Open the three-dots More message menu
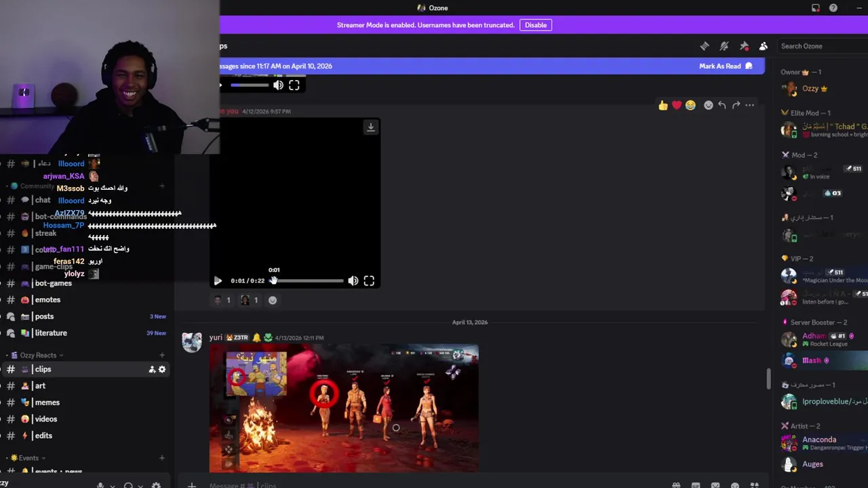The width and height of the screenshot is (868, 488). 749,105
